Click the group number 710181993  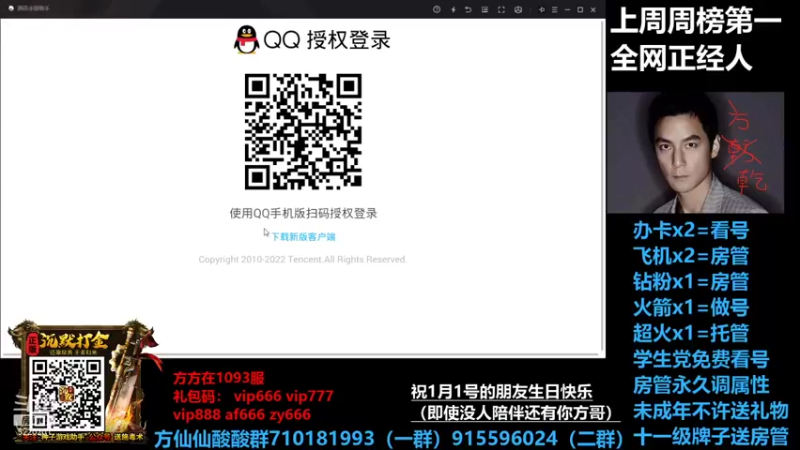[321, 439]
